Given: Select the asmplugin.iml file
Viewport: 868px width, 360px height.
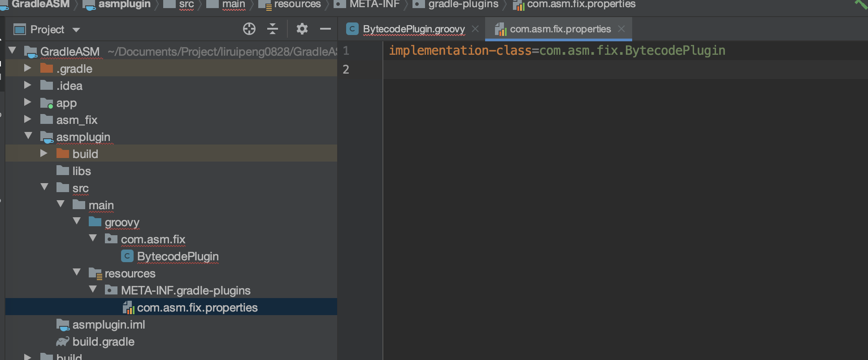Looking at the screenshot, I should (x=109, y=325).
